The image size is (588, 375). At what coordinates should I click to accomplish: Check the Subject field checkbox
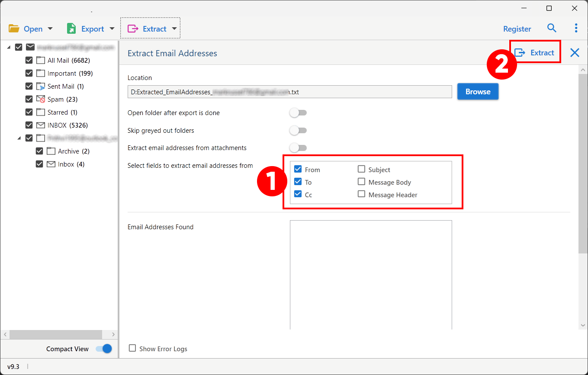click(361, 169)
